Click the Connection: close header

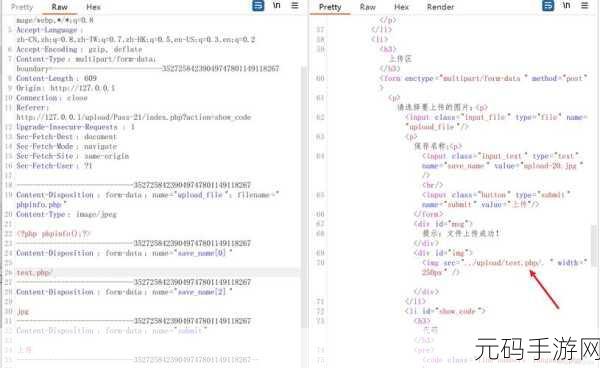click(52, 98)
